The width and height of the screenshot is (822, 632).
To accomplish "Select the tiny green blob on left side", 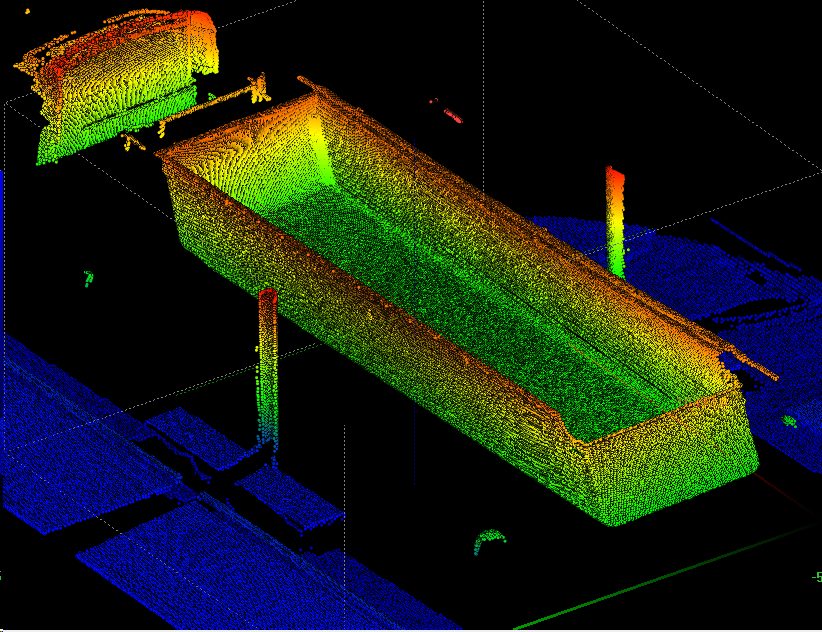I will pyautogui.click(x=88, y=278).
